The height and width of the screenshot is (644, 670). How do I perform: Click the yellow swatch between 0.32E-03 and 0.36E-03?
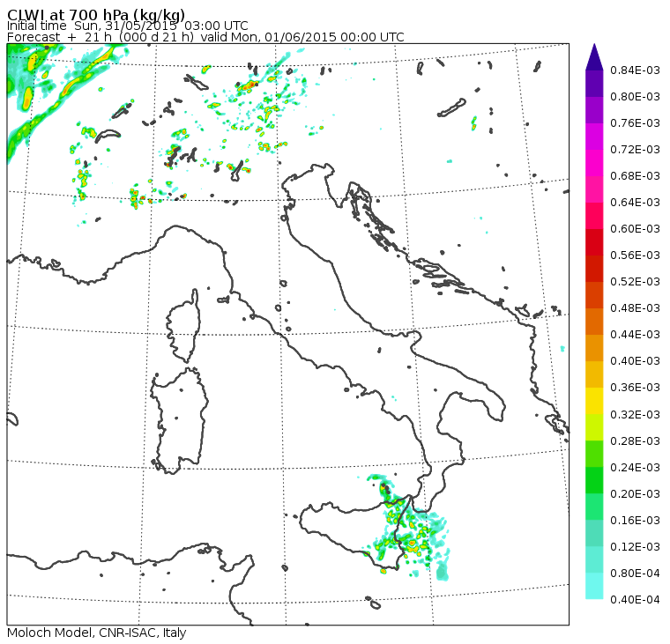pyautogui.click(x=594, y=401)
